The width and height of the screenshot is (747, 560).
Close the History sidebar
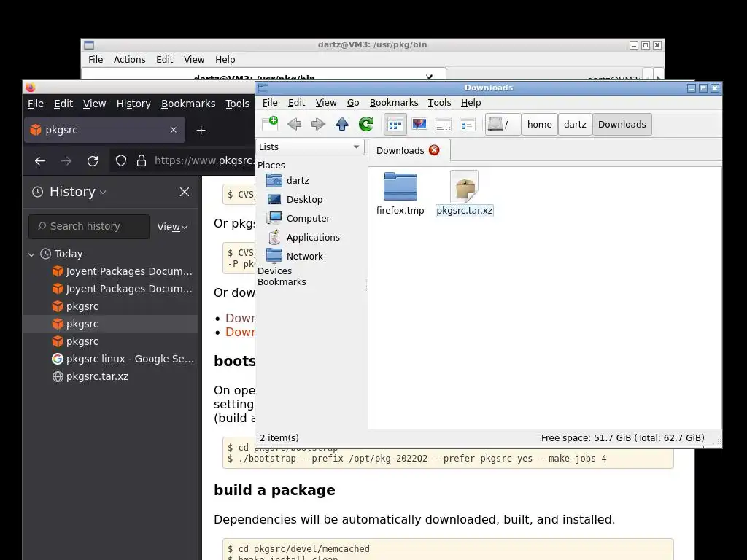(x=185, y=192)
